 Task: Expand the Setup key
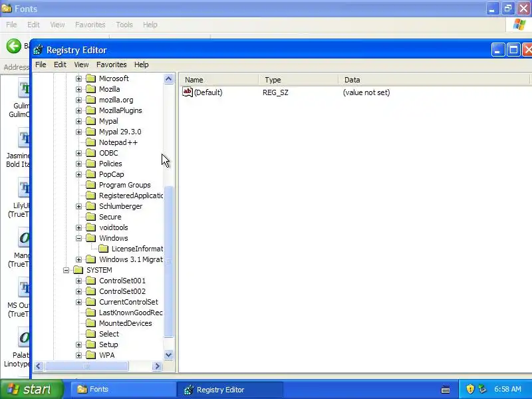(x=78, y=344)
